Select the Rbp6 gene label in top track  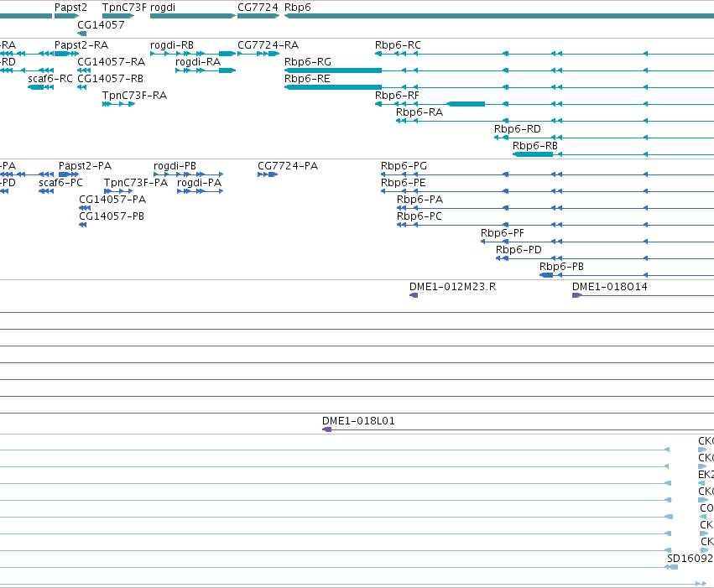[x=298, y=8]
